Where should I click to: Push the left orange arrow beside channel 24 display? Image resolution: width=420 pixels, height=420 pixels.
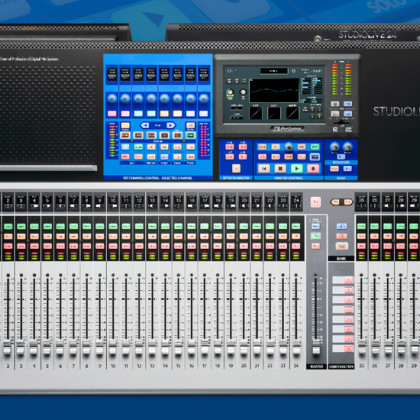pos(336,202)
